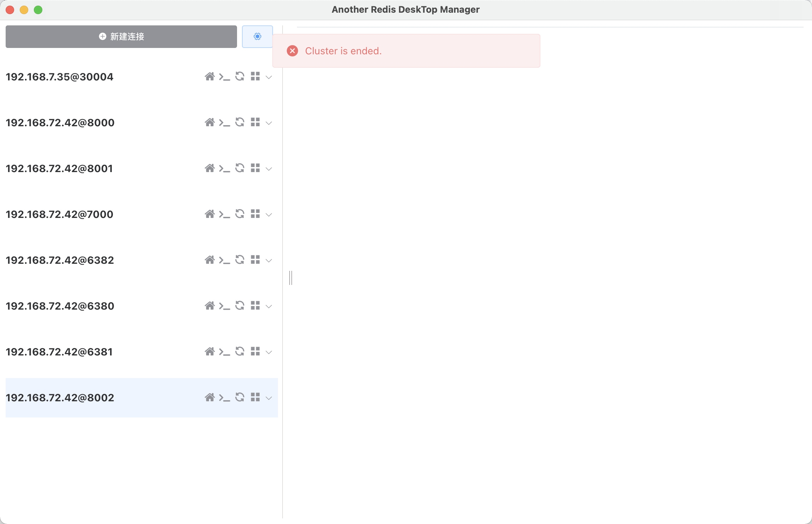This screenshot has width=812, height=524.
Task: Refresh keys for 192.168.72.42@6380
Action: tap(240, 306)
